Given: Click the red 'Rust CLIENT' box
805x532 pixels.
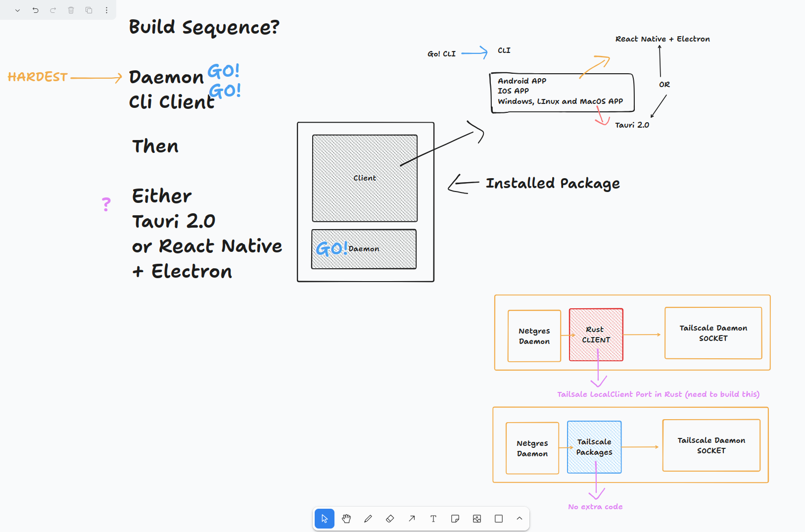Looking at the screenshot, I should 596,335.
